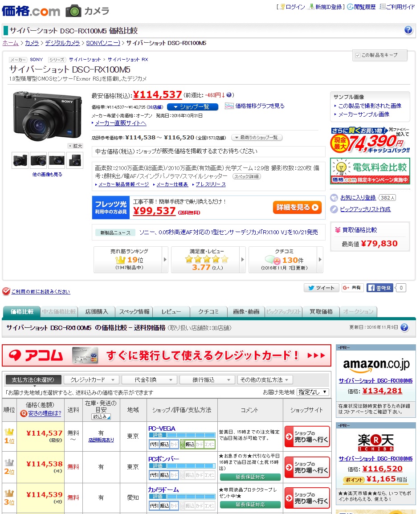420x514 pixels.
Task: Open the price trend graph icon link
Action: point(229,106)
